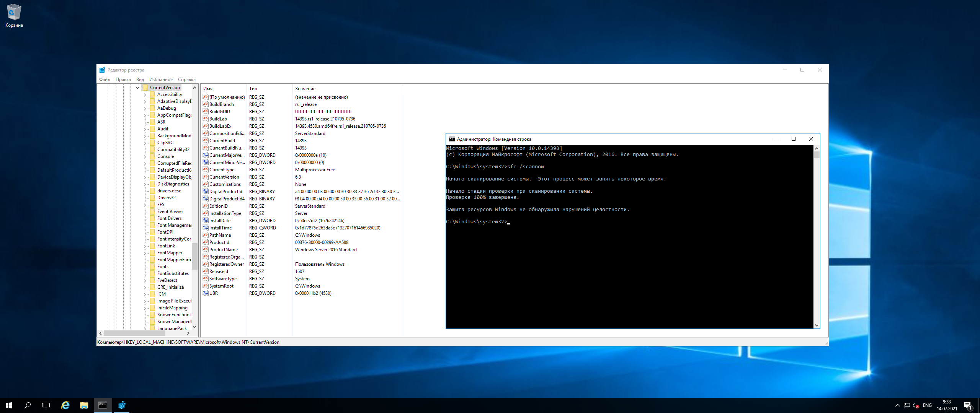The height and width of the screenshot is (413, 980).
Task: Switch input language via ENG indicator
Action: [x=927, y=405]
